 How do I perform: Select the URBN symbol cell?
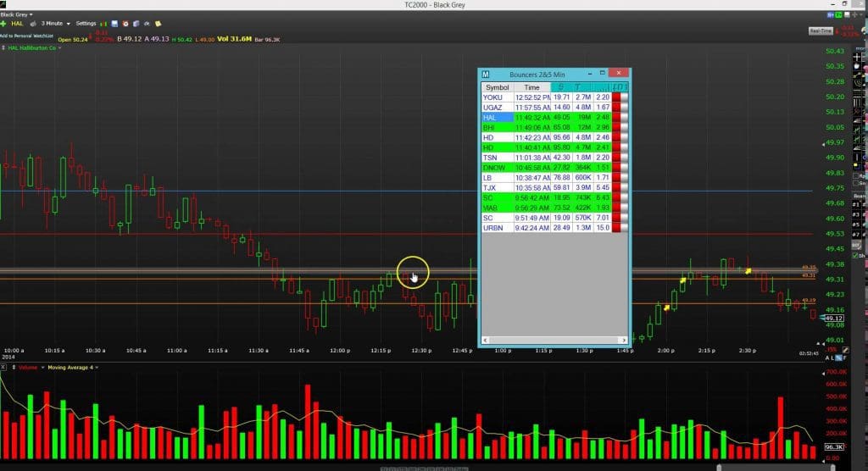[x=497, y=228]
